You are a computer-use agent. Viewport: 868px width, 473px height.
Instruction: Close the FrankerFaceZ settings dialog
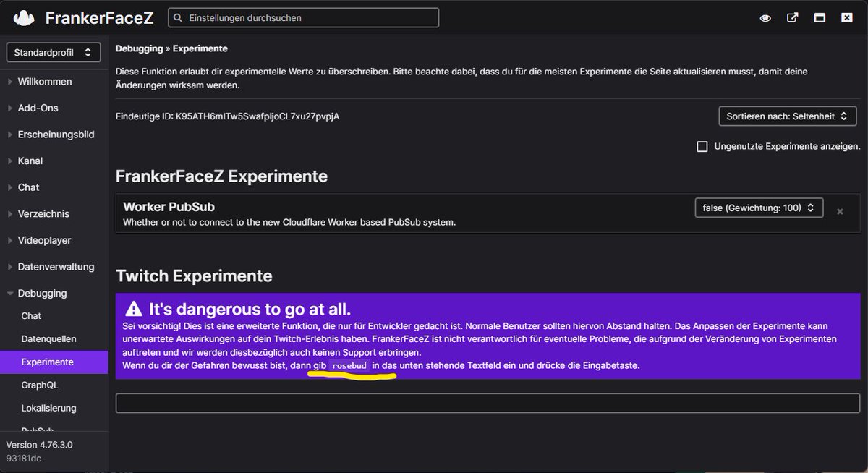click(x=846, y=18)
